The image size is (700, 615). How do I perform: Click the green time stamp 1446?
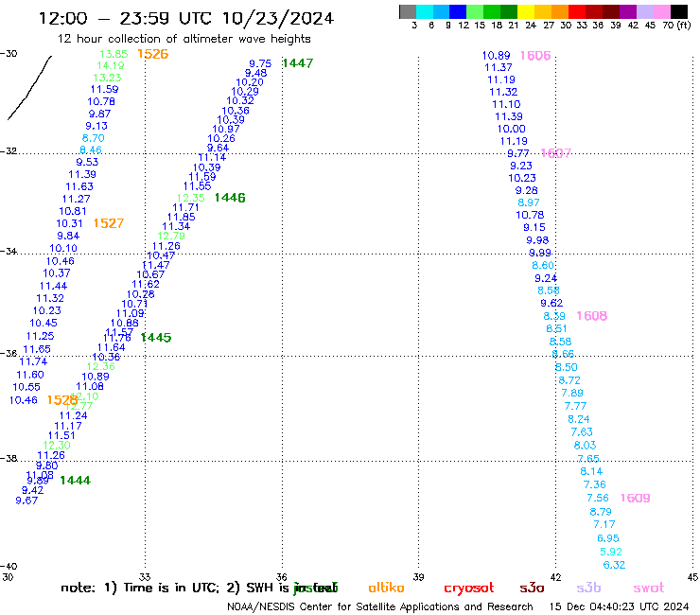coord(230,198)
